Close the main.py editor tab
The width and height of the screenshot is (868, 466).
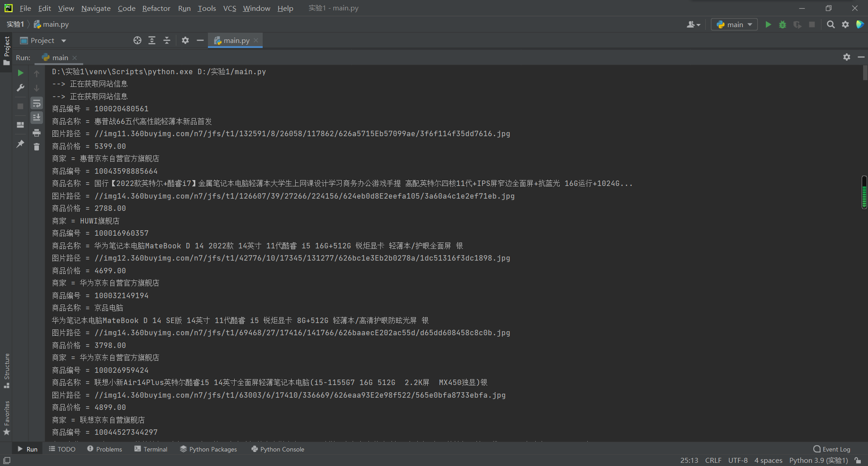256,40
